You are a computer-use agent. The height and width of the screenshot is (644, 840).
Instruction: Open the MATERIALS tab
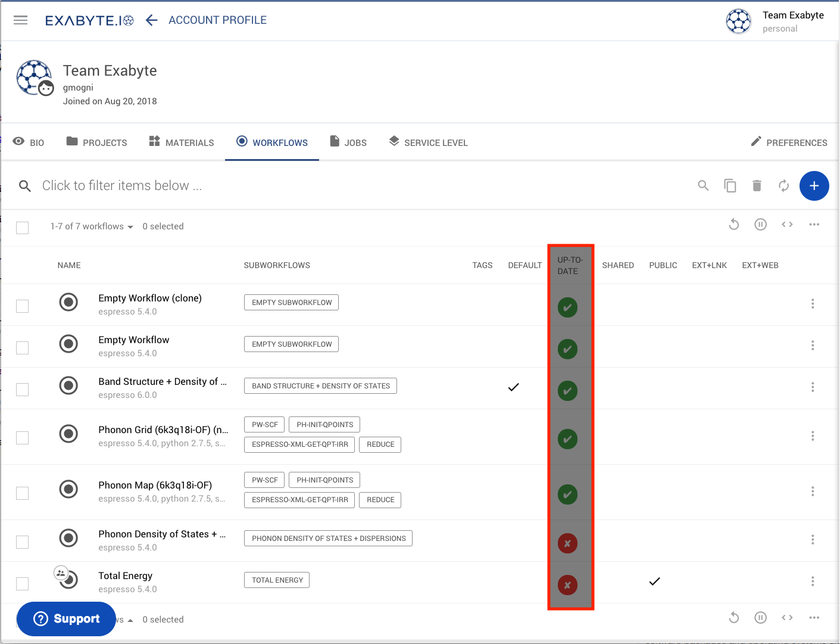(x=181, y=142)
